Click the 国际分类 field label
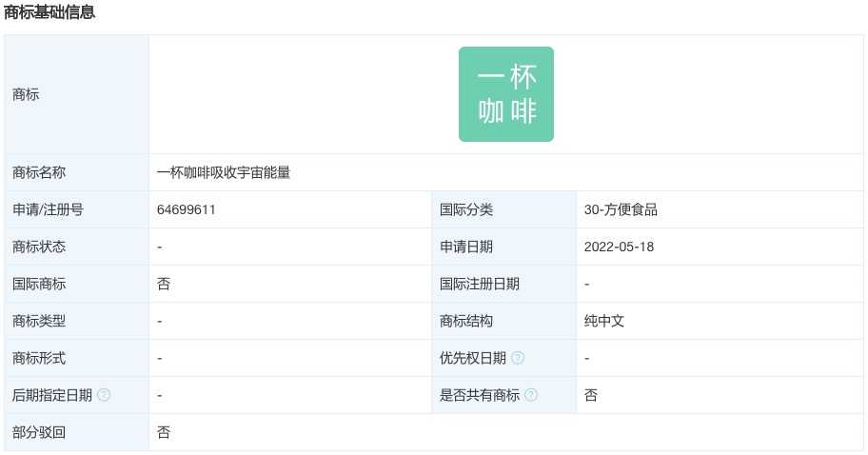The height and width of the screenshot is (455, 868). [x=466, y=209]
